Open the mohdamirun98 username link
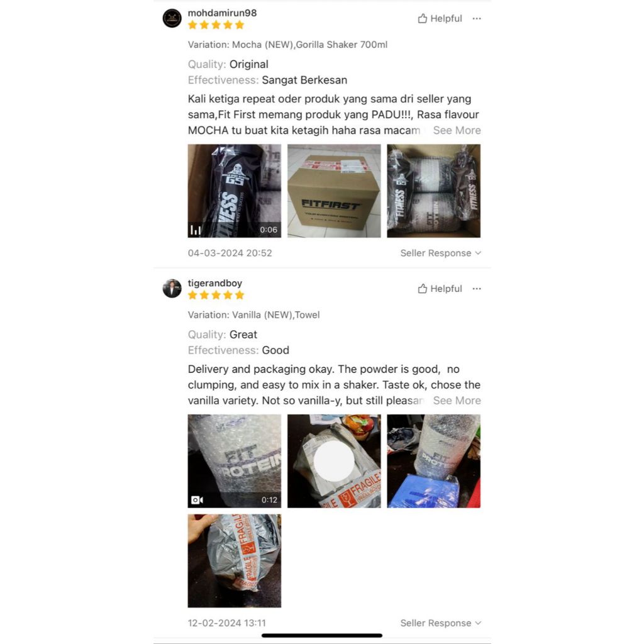Image resolution: width=644 pixels, height=644 pixels. pos(222,13)
